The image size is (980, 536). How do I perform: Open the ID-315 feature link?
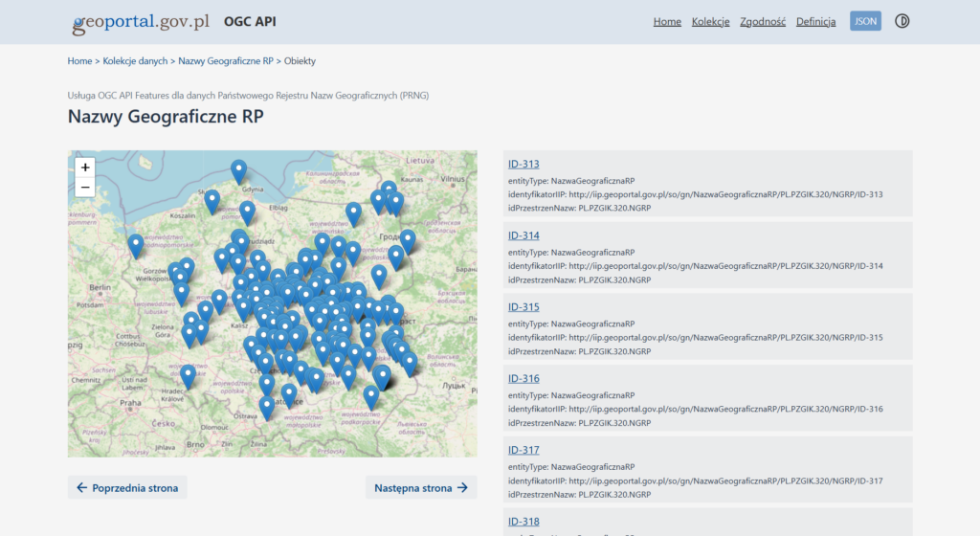pos(523,307)
